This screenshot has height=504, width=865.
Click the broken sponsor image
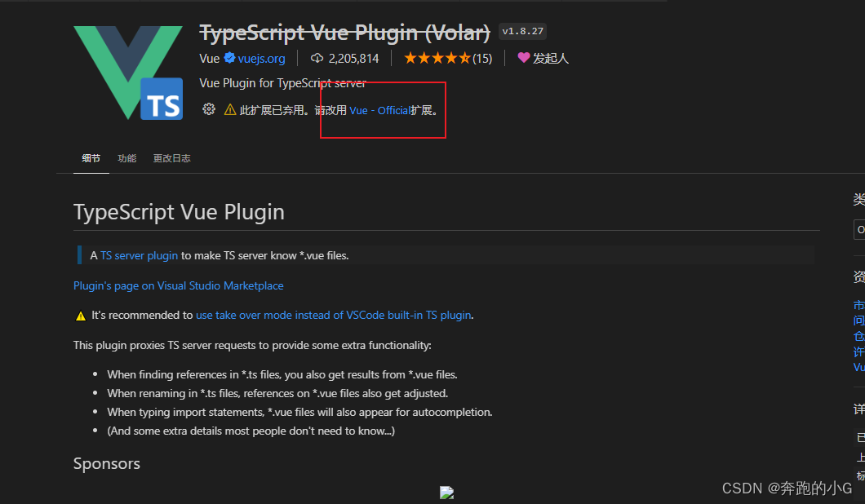click(447, 493)
